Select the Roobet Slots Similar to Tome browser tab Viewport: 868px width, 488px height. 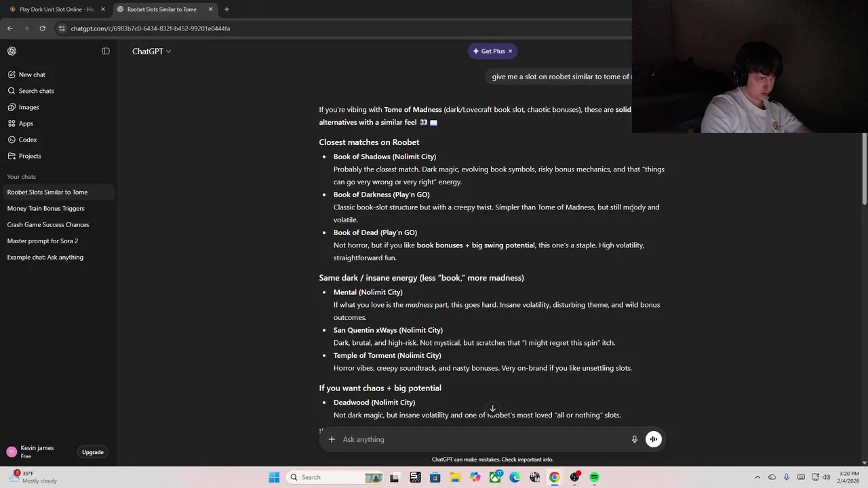pos(161,9)
